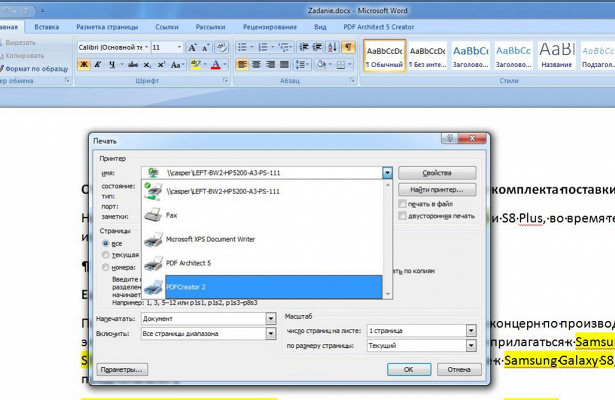Apply superscript formatting
This screenshot has height=400, width=615.
click(x=161, y=64)
